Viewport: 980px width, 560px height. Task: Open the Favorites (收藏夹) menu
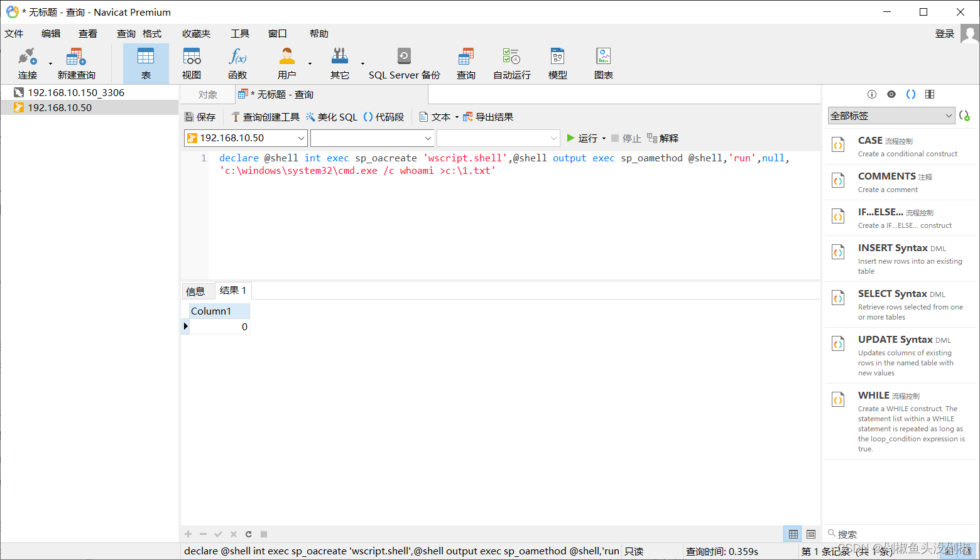197,34
